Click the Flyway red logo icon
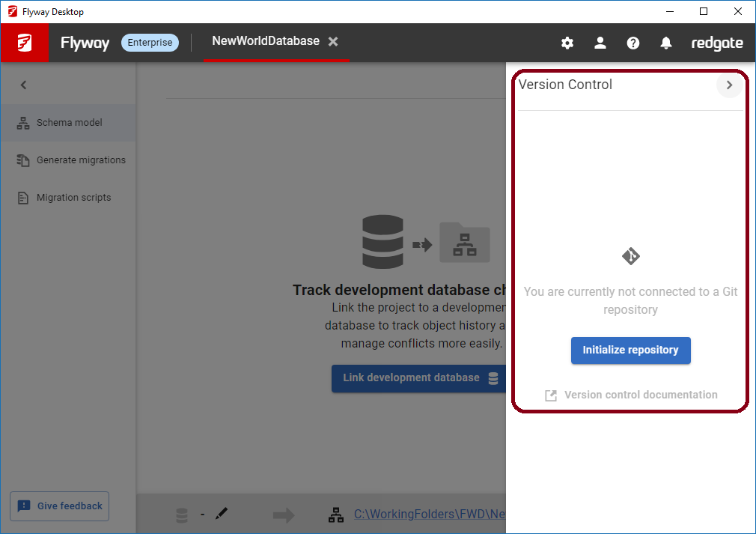Viewport: 756px width, 534px height. (25, 43)
